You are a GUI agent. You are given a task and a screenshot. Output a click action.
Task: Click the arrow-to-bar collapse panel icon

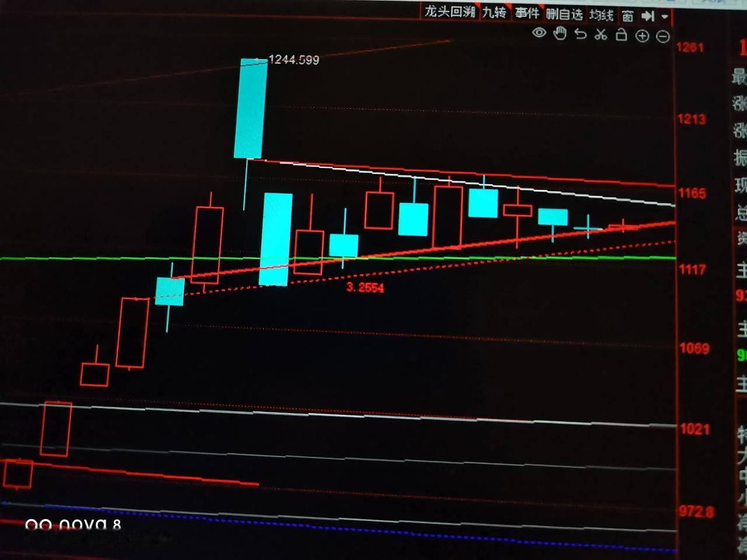648,16
